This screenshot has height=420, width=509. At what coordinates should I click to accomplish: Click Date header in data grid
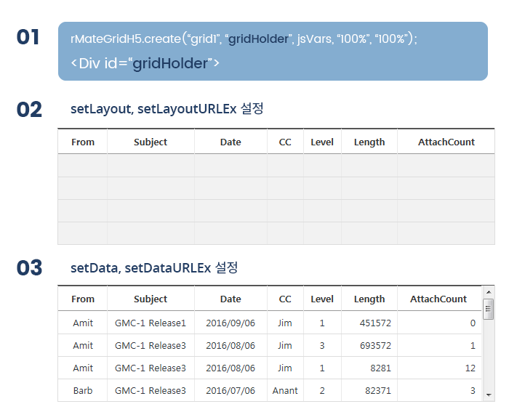[231, 299]
